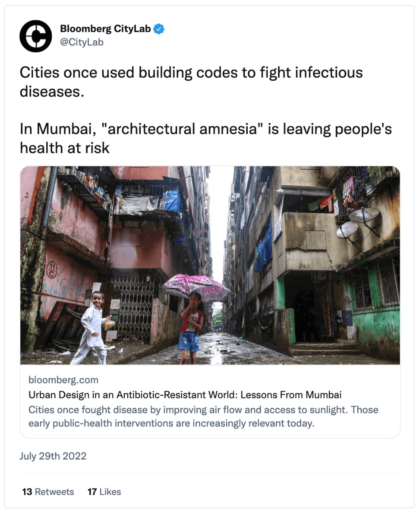Click the pink umbrella in the photo
Screen dimensions: 420x513
click(x=196, y=287)
